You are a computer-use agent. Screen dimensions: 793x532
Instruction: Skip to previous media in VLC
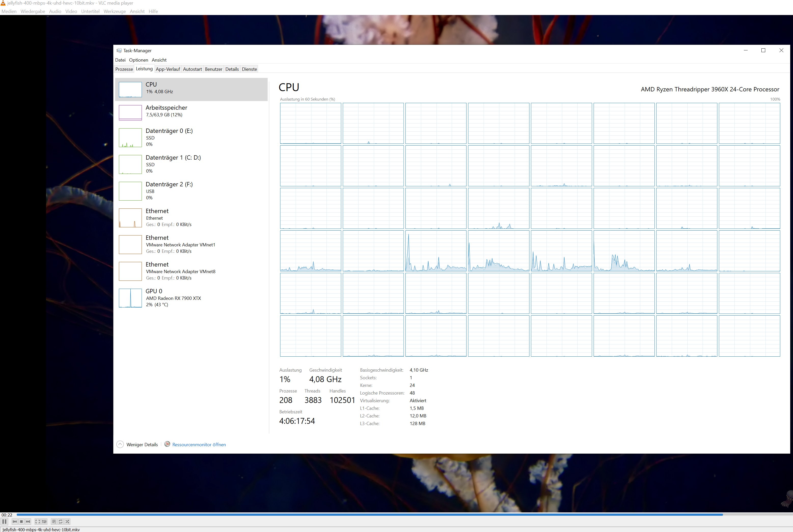(15, 522)
